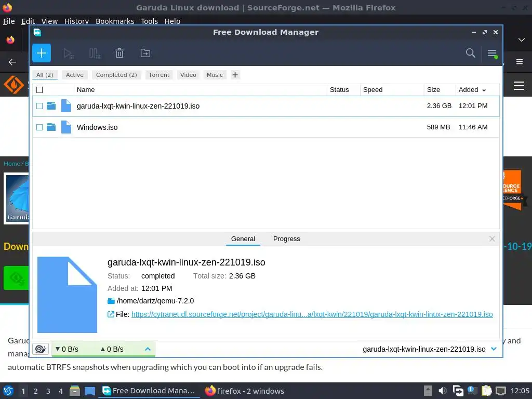Open the Firefox Tools menu
This screenshot has width=532, height=399.
coord(149,21)
